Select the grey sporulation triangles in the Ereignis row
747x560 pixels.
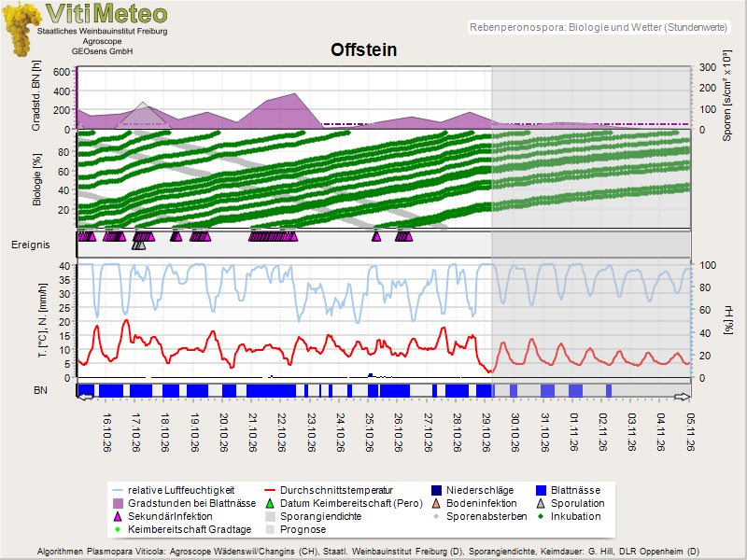pos(138,245)
